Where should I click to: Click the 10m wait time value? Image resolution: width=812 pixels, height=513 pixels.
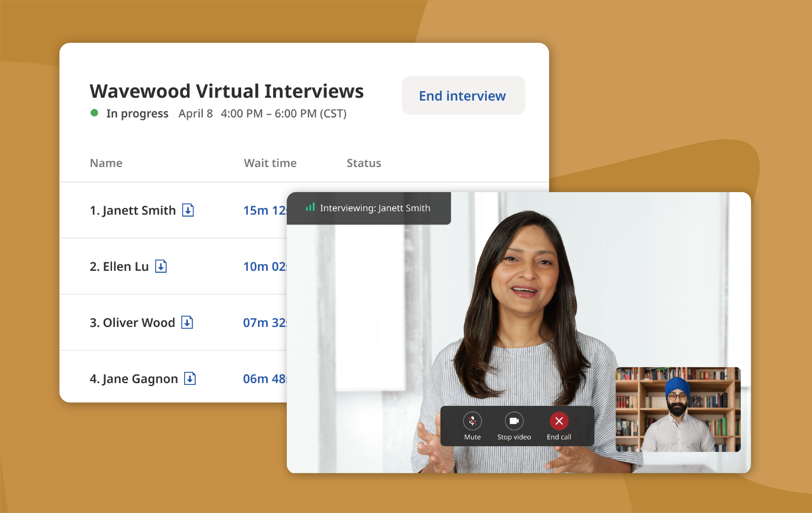[265, 266]
